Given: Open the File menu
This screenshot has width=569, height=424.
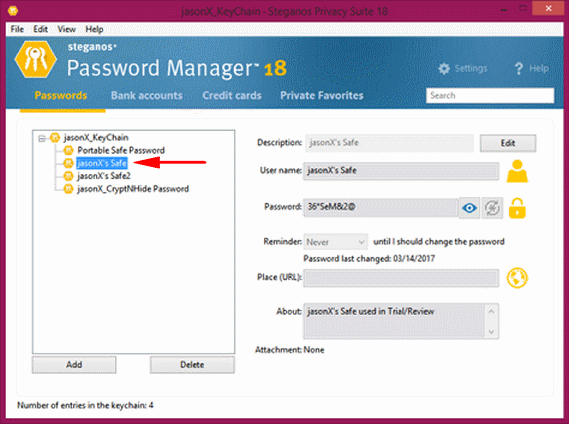Looking at the screenshot, I should click(17, 29).
